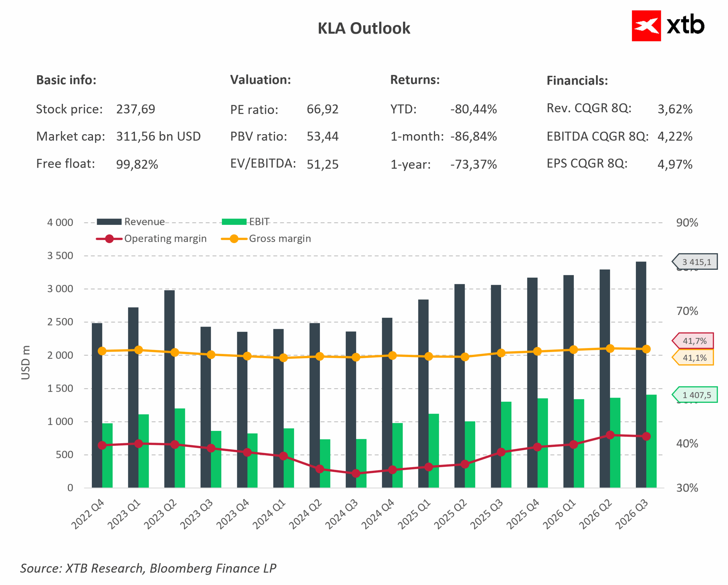728x585 pixels.
Task: Click the 1 407,5 green EBIT callout
Action: 695,395
